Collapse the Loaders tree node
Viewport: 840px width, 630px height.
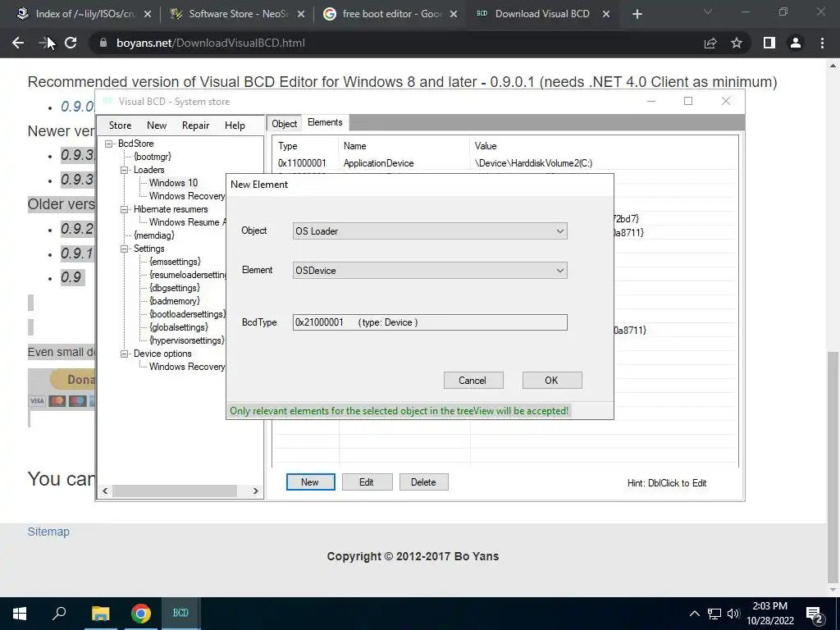pos(125,170)
